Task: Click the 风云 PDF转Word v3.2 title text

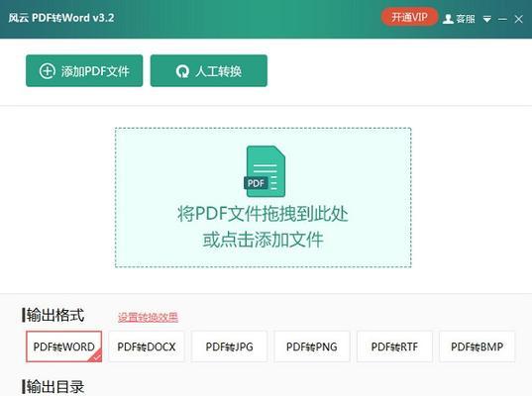Action: click(61, 18)
